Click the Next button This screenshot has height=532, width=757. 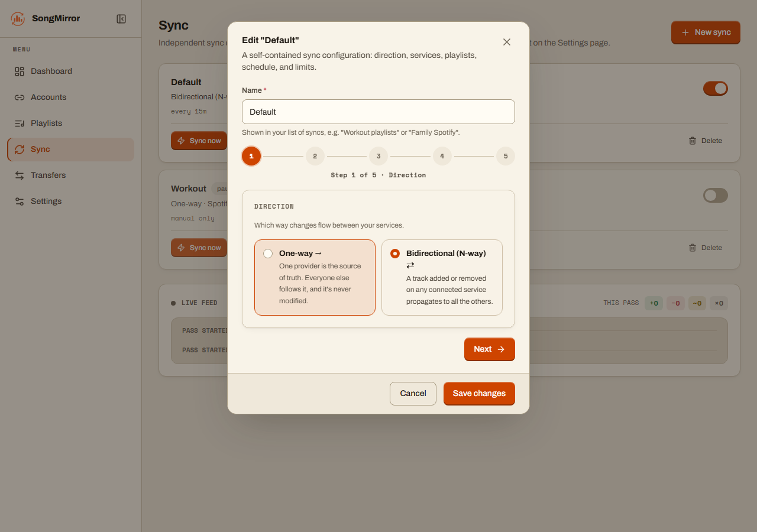(490, 349)
